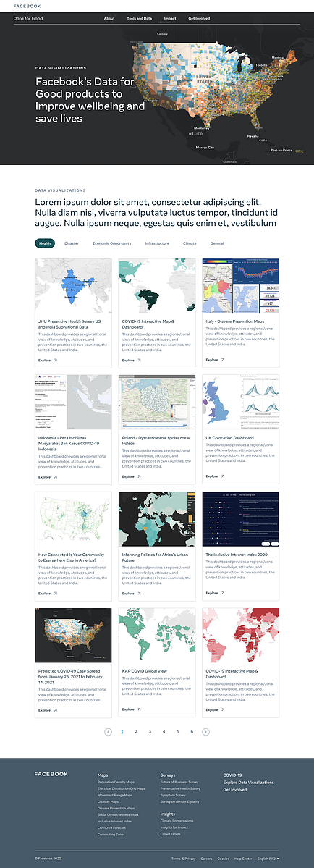Click Explore arrow under Italy Disease Prevention Maps
The image size is (314, 868).
click(224, 359)
